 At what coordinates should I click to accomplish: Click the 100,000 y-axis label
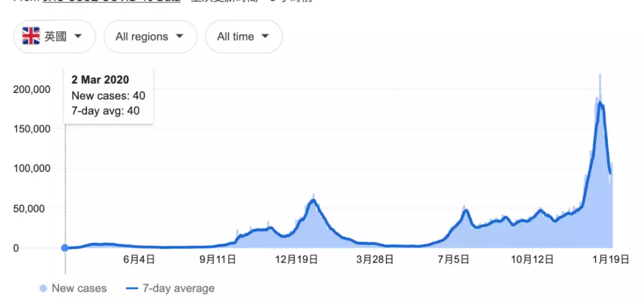coord(32,169)
